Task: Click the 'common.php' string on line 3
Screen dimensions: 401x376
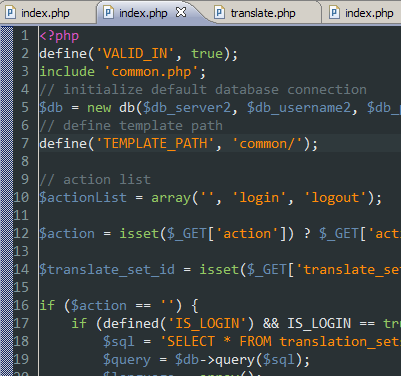Action: click(x=151, y=72)
